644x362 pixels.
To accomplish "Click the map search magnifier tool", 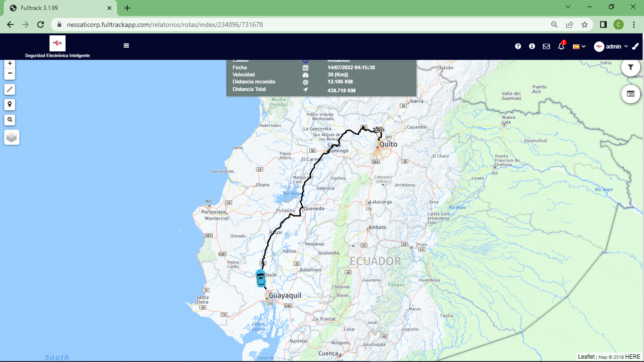I will click(10, 120).
